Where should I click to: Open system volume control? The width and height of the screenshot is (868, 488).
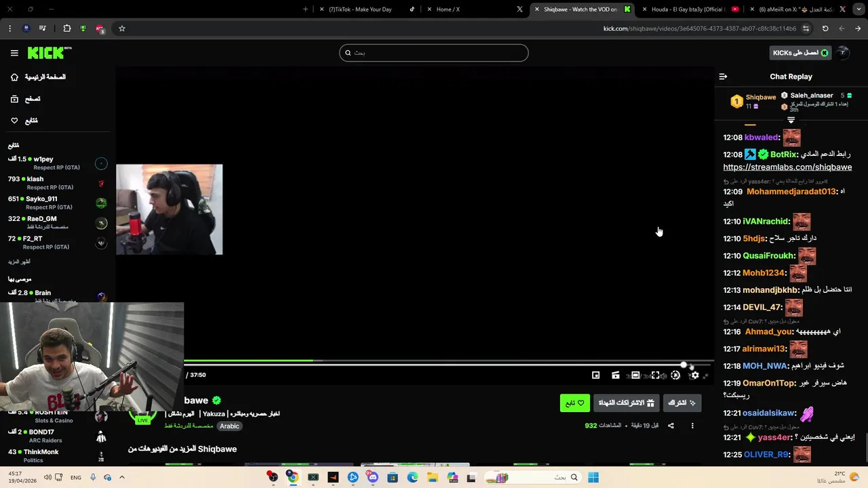tap(47, 477)
